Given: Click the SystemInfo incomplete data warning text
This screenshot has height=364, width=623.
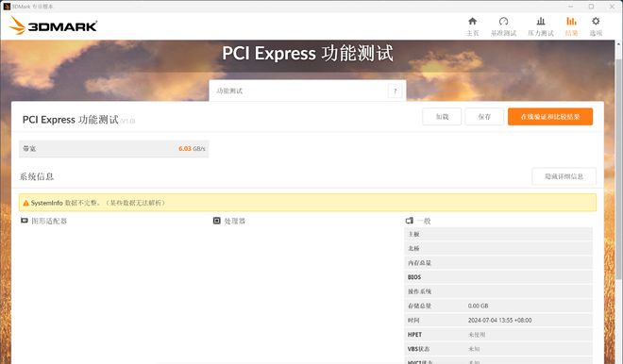Looking at the screenshot, I should click(x=98, y=203).
